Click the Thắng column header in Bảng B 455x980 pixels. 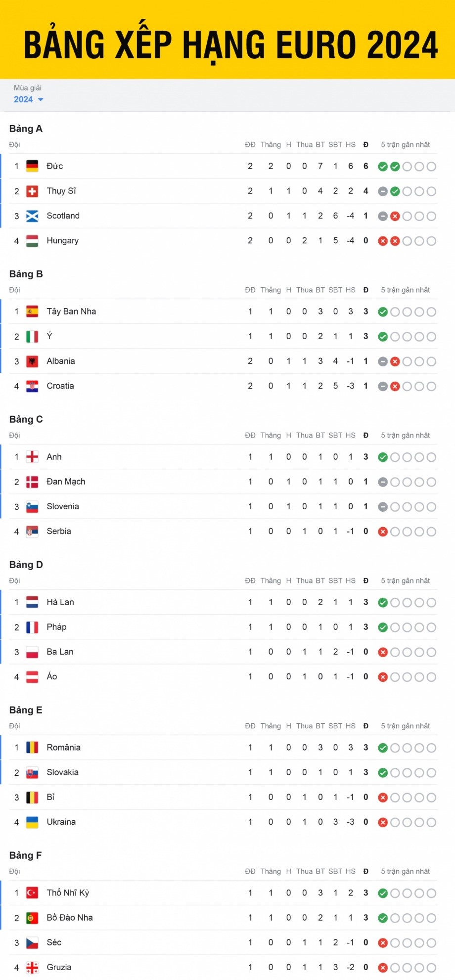[271, 290]
